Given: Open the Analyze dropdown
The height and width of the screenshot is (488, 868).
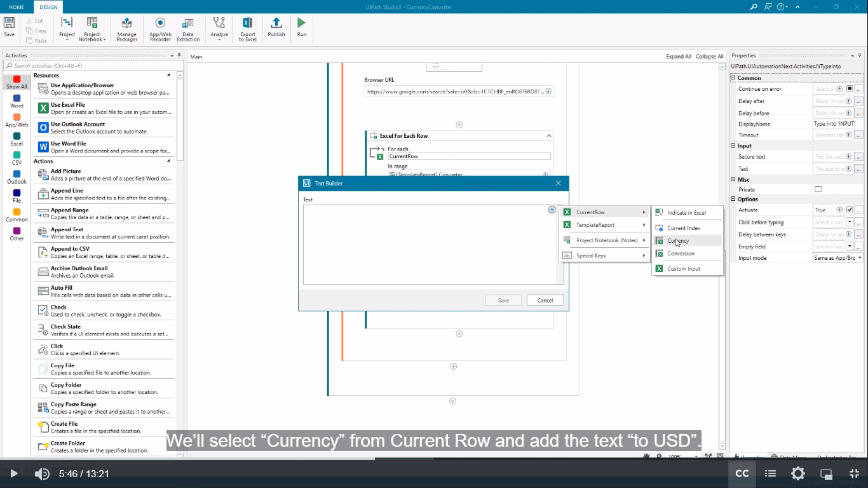Looking at the screenshot, I should pyautogui.click(x=219, y=29).
